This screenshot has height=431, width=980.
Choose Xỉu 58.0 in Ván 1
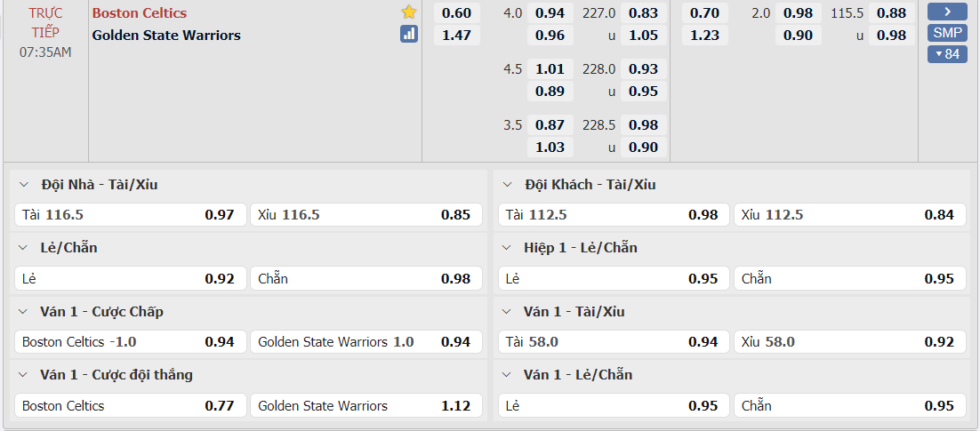(849, 342)
